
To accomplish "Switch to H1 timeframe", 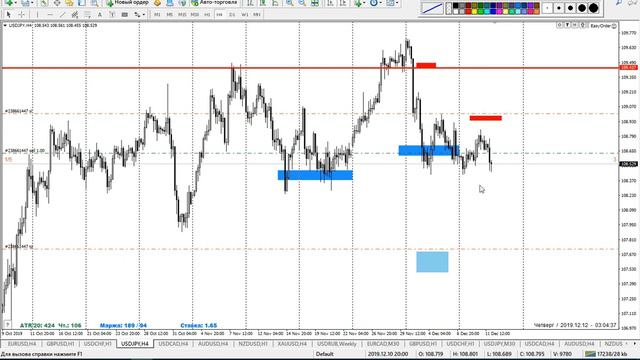I will click(x=207, y=15).
